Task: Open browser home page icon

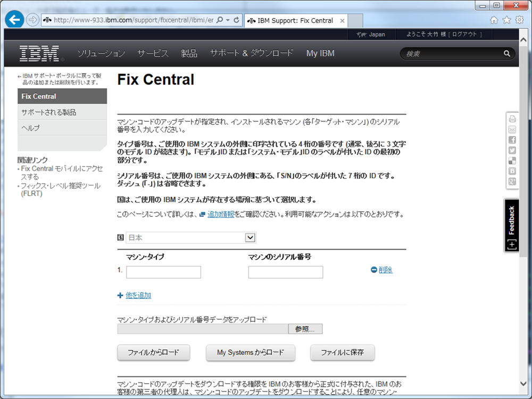Action: pos(494,20)
